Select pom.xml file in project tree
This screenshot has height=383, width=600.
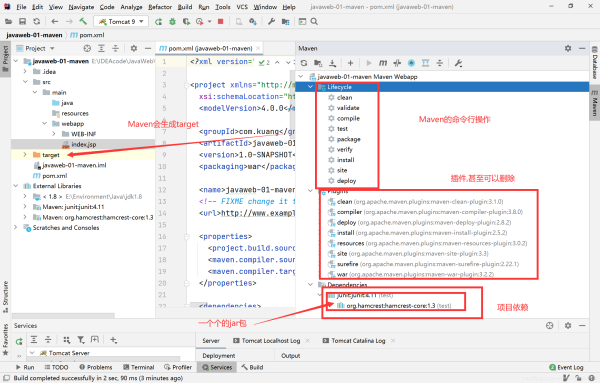pyautogui.click(x=50, y=176)
